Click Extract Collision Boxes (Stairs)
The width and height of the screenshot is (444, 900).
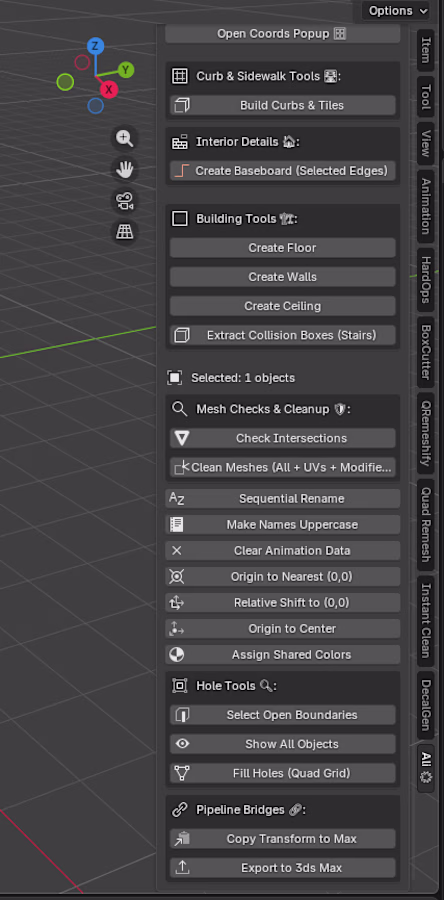(x=282, y=335)
